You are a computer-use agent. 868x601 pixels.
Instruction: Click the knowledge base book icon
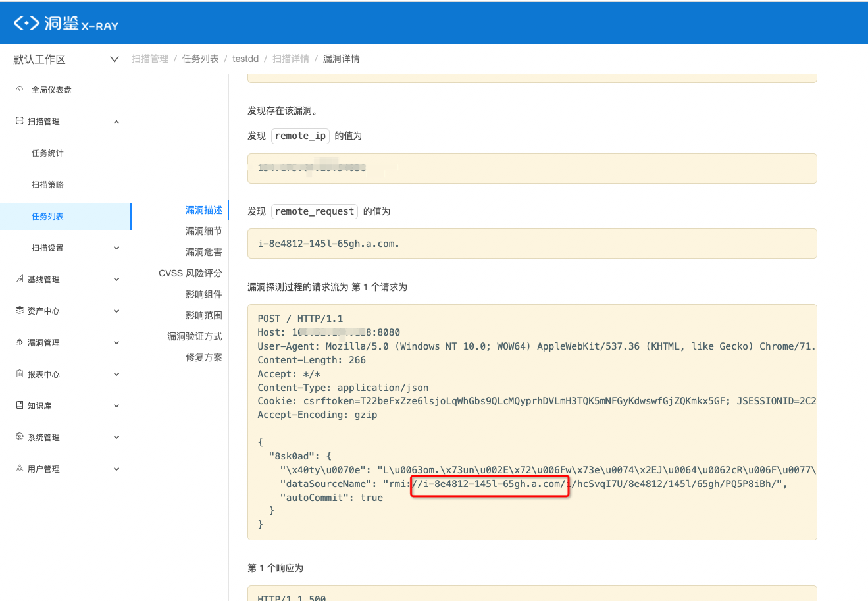click(x=20, y=405)
